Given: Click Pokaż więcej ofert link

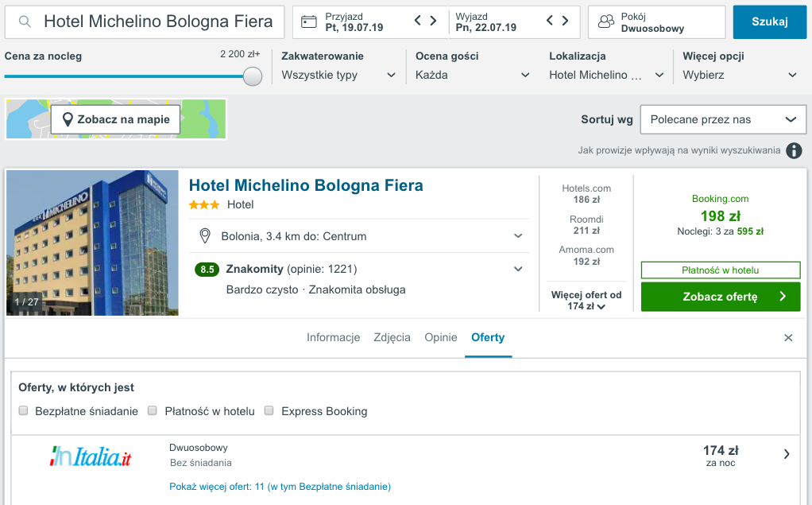Looking at the screenshot, I should [280, 487].
